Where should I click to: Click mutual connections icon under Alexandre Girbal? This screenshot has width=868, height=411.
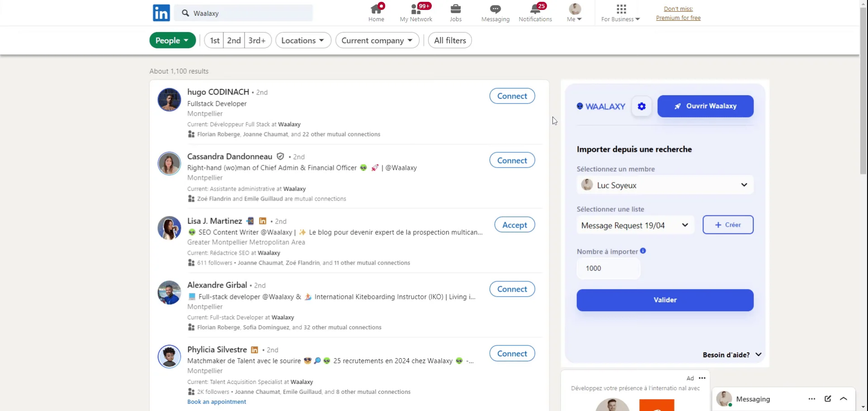coord(191,327)
